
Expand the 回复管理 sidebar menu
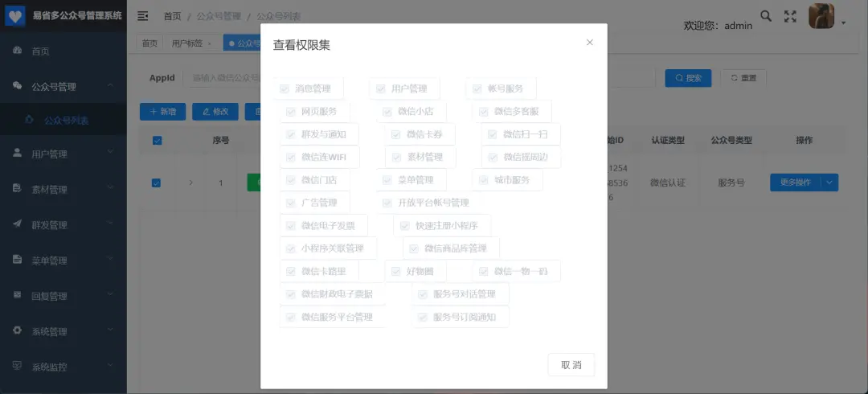tap(63, 296)
